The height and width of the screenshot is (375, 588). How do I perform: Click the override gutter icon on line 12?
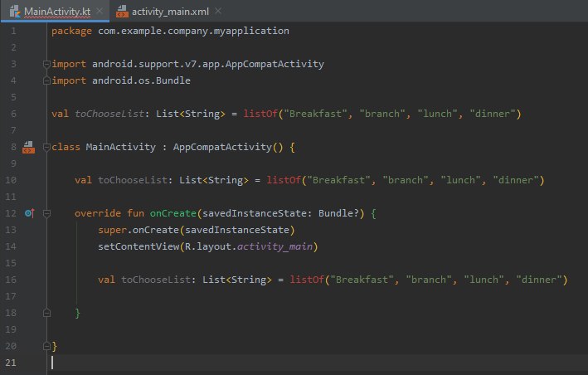point(29,213)
